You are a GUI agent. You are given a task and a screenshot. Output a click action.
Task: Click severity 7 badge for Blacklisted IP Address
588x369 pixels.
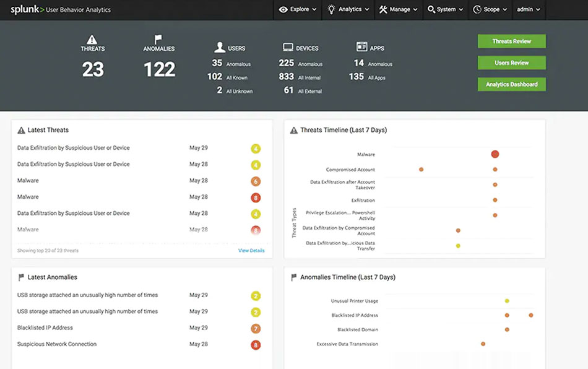(x=256, y=328)
